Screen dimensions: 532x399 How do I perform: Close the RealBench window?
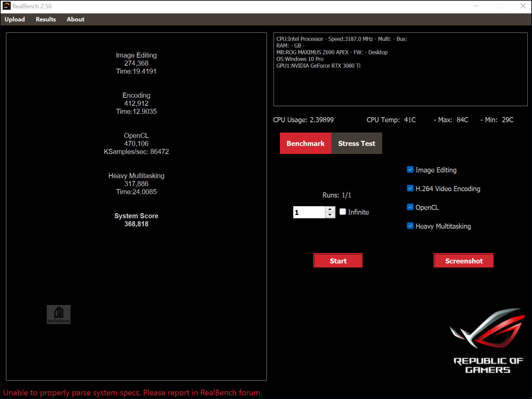click(x=523, y=6)
